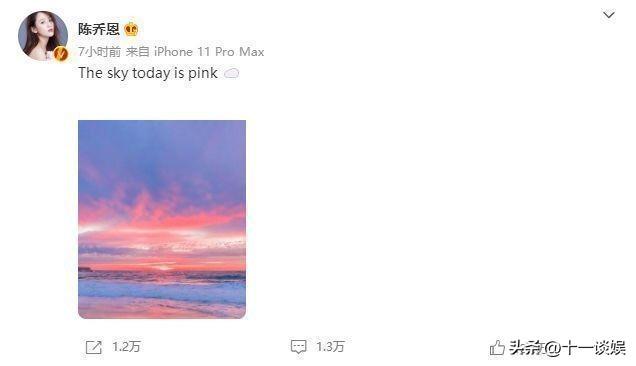Screen dimensions: 636x366
Task: Click the setting sun in the photo
Action: click(x=163, y=268)
